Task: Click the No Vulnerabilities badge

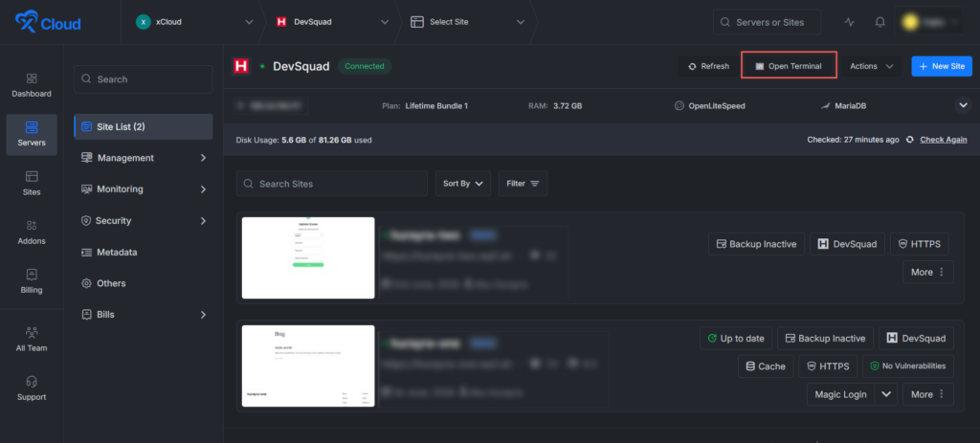Action: coord(908,366)
